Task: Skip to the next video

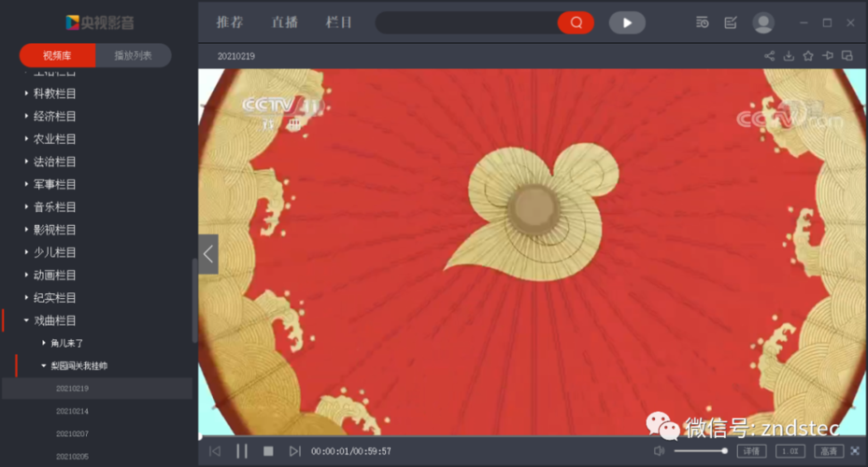Action: point(295,451)
